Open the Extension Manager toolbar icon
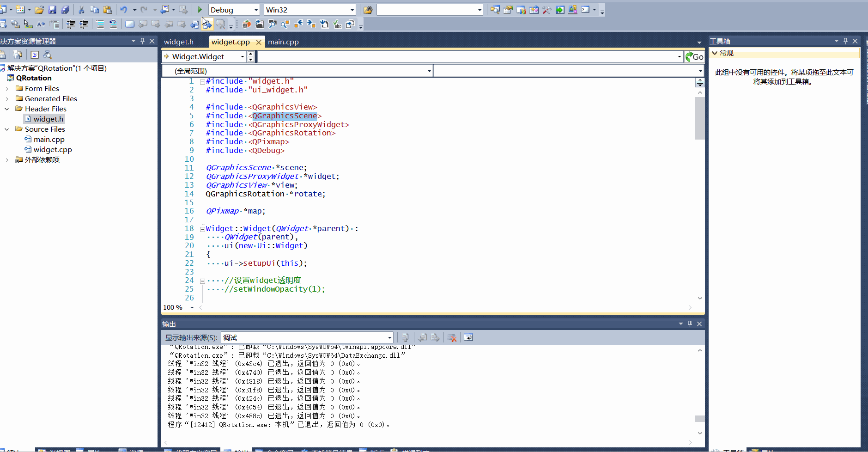This screenshot has width=868, height=452. click(573, 10)
